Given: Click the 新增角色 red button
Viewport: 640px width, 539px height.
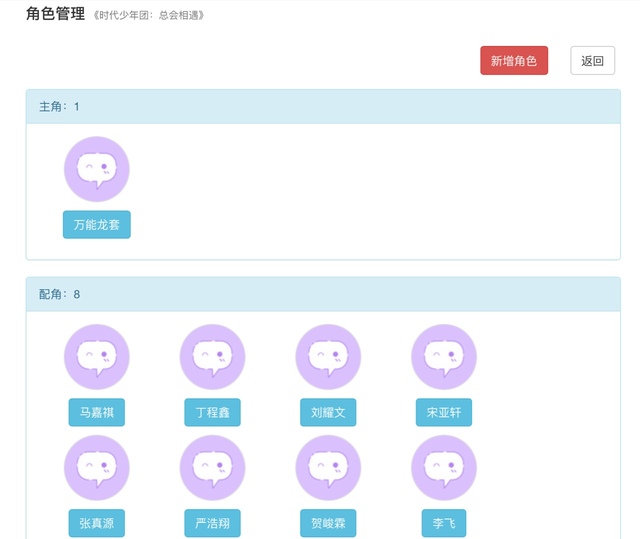Looking at the screenshot, I should (514, 60).
